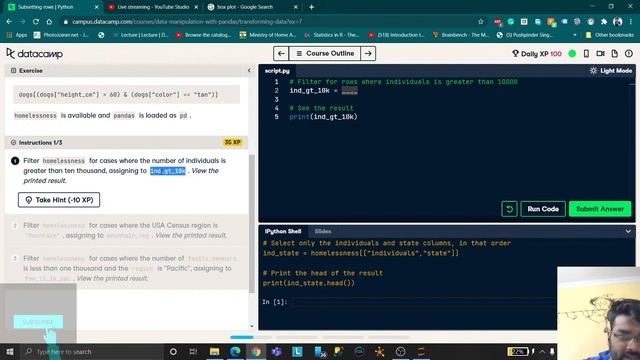Image resolution: width=640 pixels, height=360 pixels.
Task: Select the script.py editor tab
Action: [x=277, y=71]
